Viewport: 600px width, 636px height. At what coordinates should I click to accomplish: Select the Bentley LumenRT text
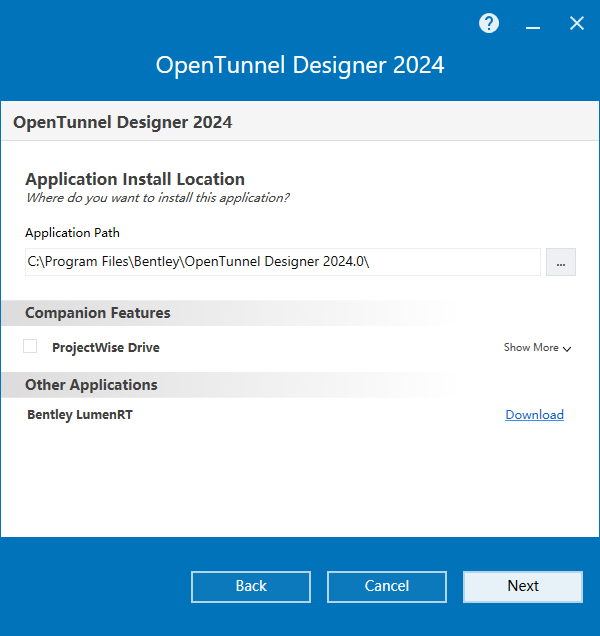[80, 415]
